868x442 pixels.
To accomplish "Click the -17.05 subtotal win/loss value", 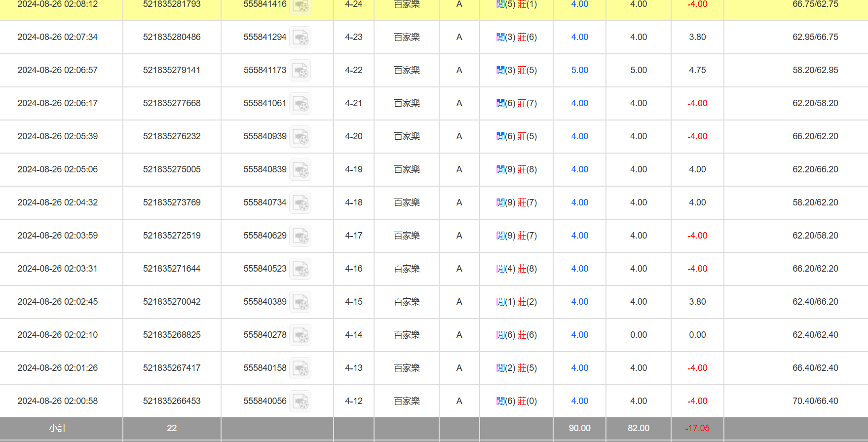I will click(697, 428).
